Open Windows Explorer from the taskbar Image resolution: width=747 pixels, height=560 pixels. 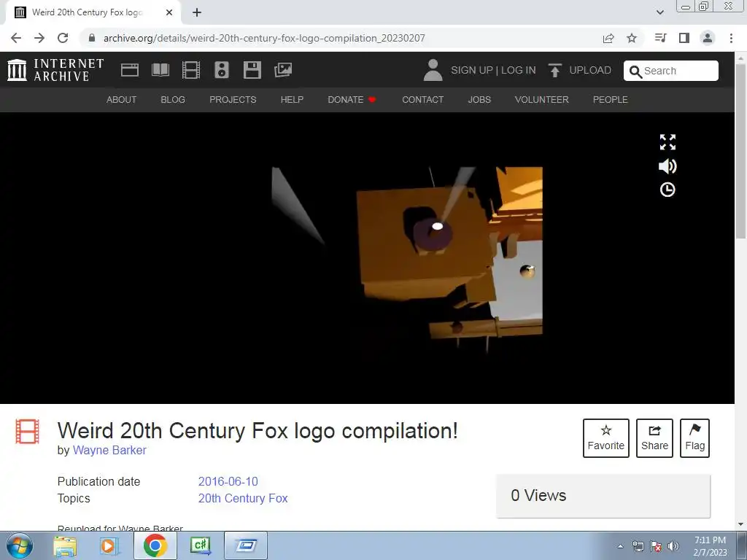pyautogui.click(x=65, y=545)
